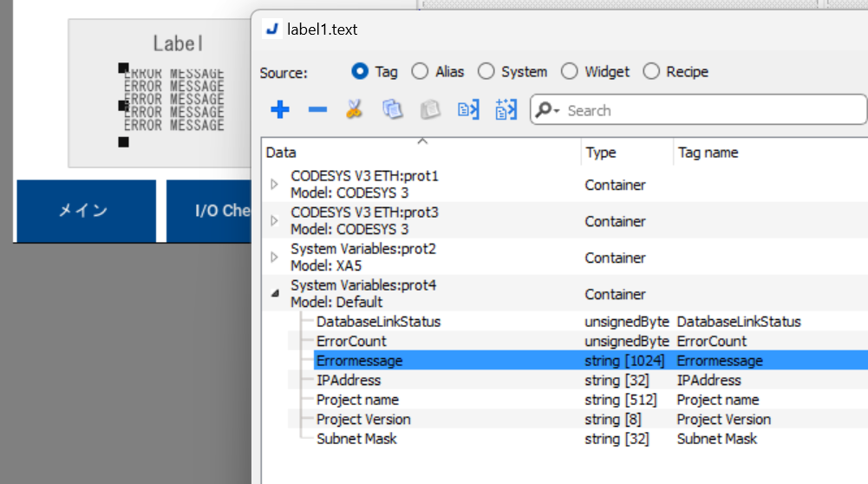Select the ErrorCount tag row

click(578, 341)
